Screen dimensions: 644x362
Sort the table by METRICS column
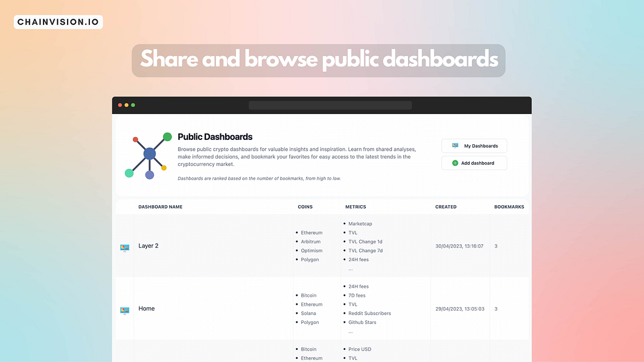355,206
